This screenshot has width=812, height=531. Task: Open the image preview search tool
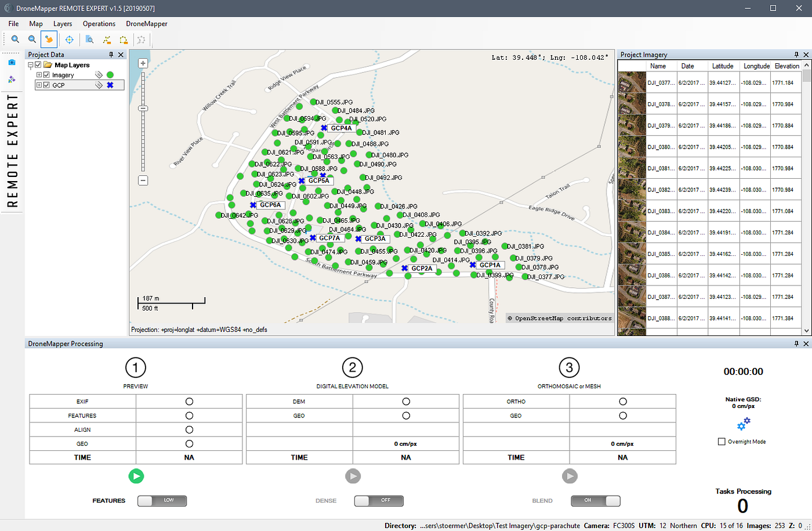click(90, 39)
